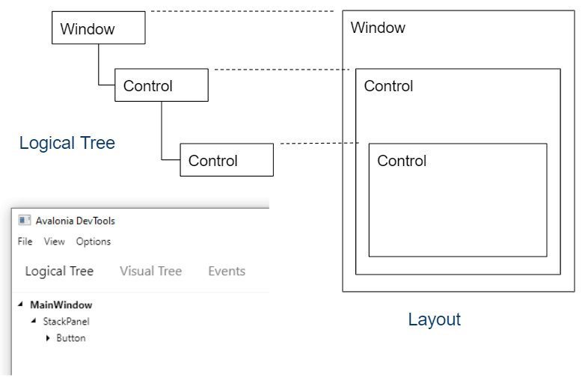
Task: Click the blue Logical Tree heading
Action: (x=67, y=143)
